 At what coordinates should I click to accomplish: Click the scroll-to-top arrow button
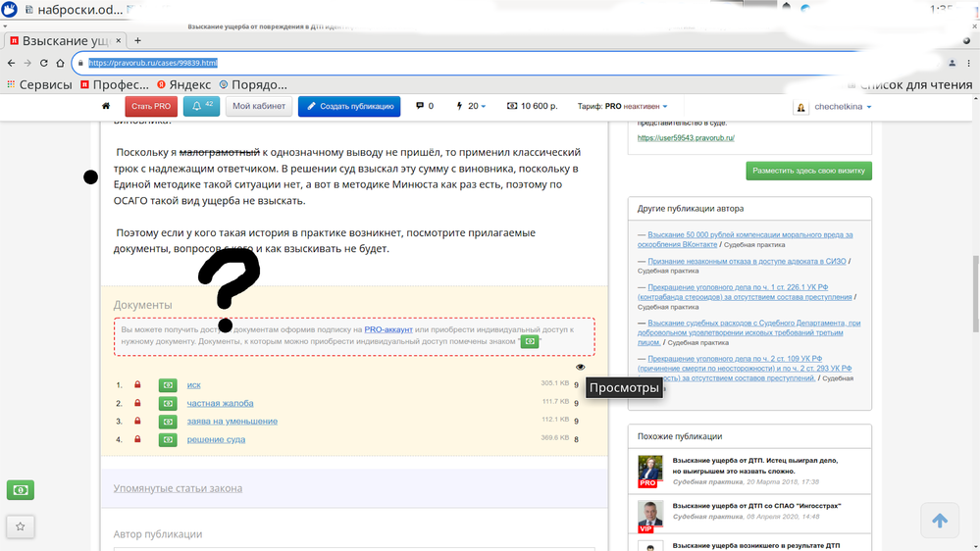tap(939, 521)
